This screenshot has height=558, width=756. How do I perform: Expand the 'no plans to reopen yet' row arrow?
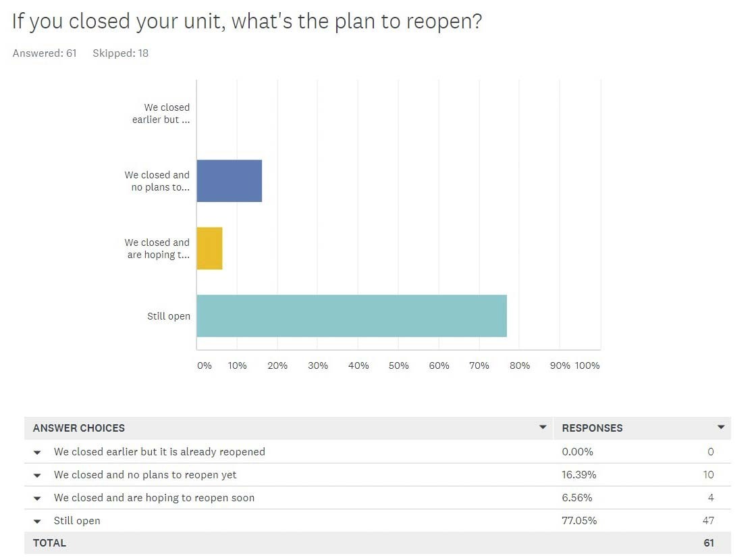tap(37, 476)
